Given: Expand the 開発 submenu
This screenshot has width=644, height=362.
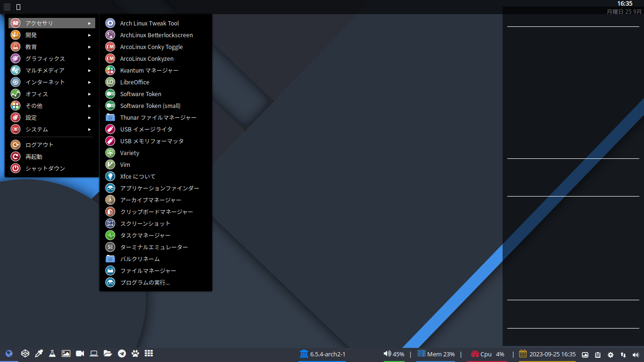Looking at the screenshot, I should click(x=52, y=35).
